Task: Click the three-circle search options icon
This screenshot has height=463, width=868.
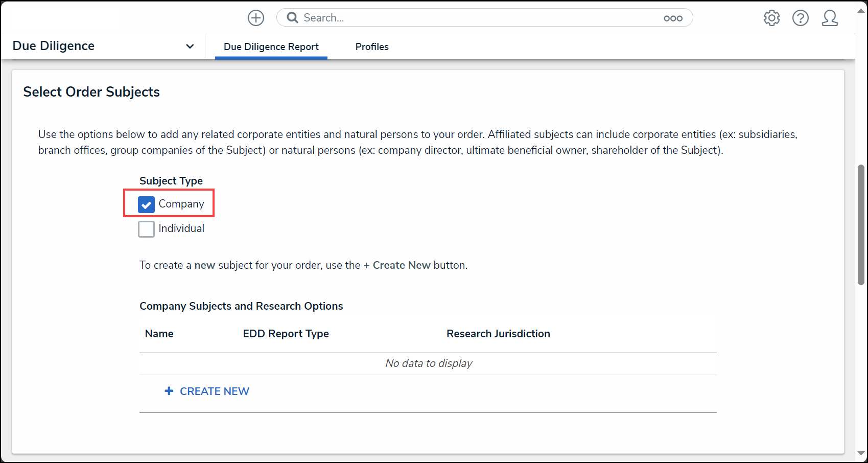Action: pos(673,18)
